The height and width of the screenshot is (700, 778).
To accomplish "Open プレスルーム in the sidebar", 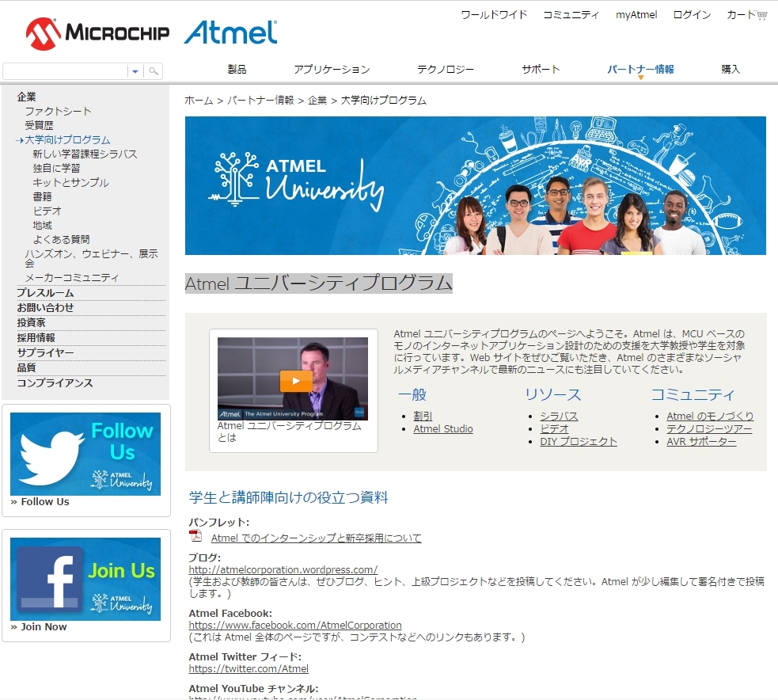I will point(45,294).
